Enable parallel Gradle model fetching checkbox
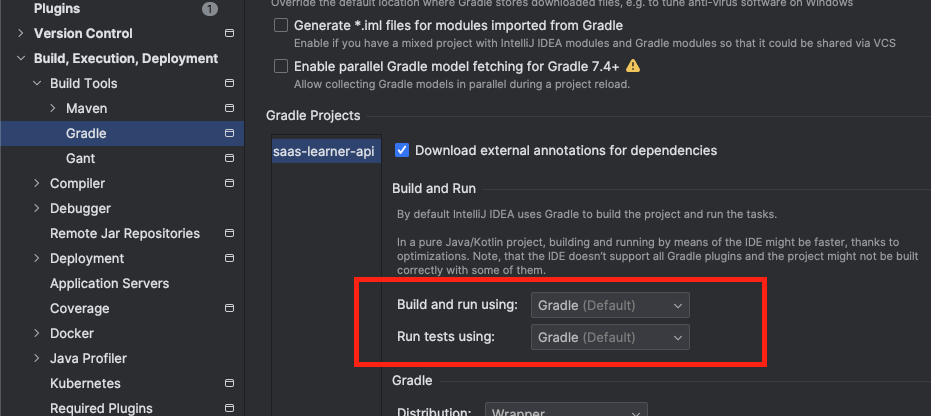The image size is (931, 416). 281,66
